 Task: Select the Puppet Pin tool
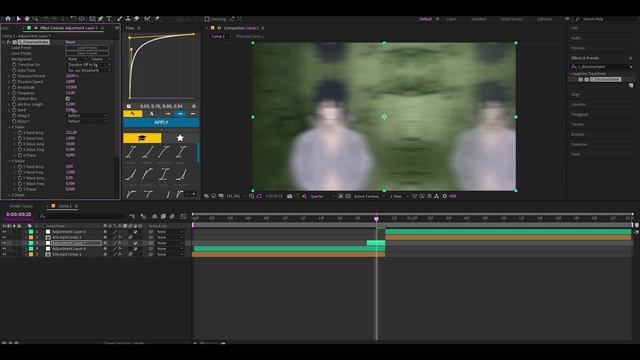[x=157, y=19]
